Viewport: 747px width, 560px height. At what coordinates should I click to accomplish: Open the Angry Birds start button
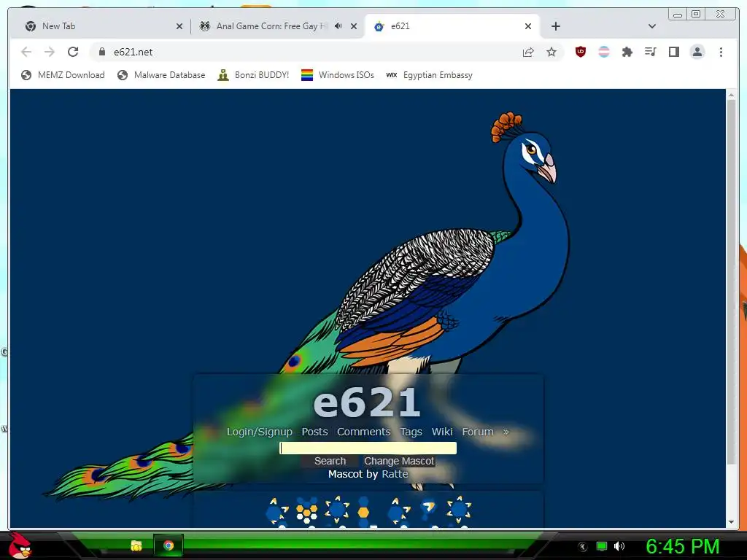(20, 545)
